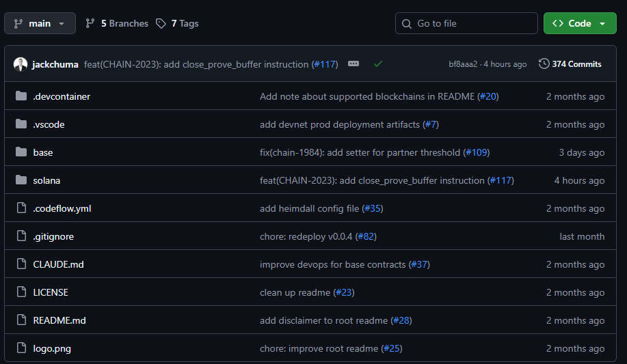Click '4 hours ago' timestamp in solana row
This screenshot has width=627, height=364.
(579, 180)
